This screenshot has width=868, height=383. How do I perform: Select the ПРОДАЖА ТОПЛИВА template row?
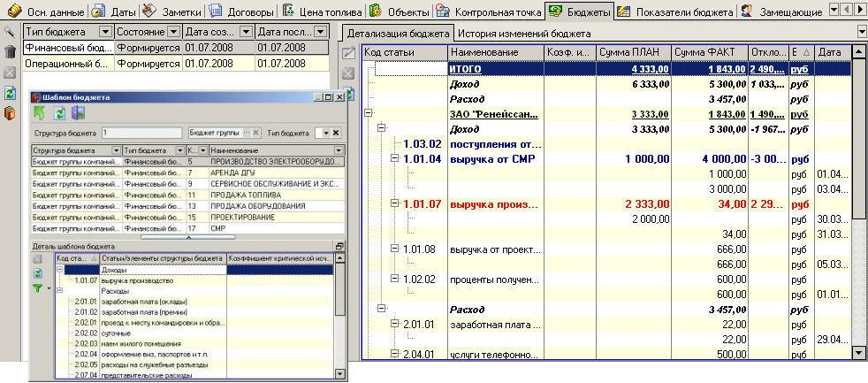tap(187, 195)
